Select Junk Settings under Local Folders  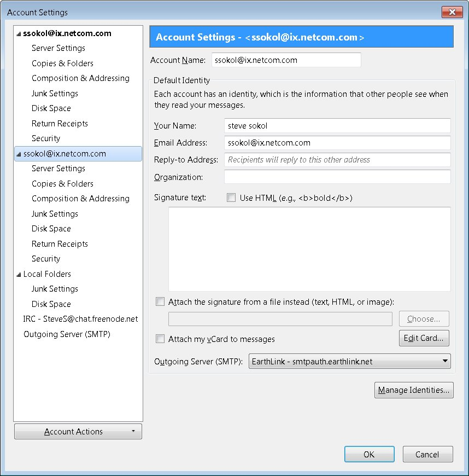(x=55, y=289)
